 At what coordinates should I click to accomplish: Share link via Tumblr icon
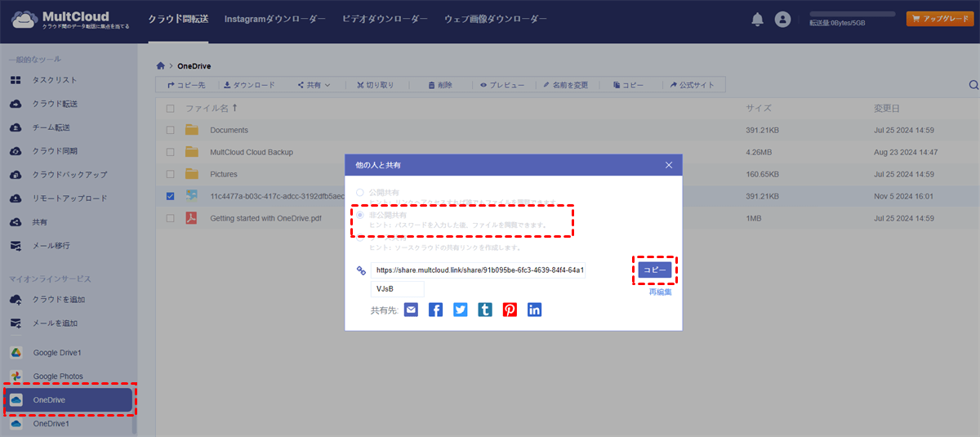(485, 310)
